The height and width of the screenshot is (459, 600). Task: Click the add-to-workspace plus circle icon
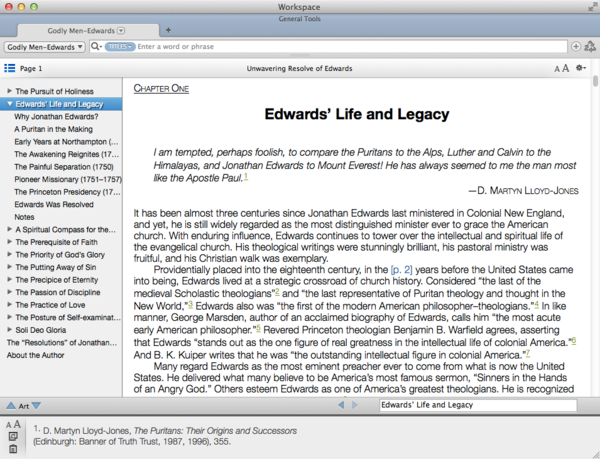tap(576, 46)
